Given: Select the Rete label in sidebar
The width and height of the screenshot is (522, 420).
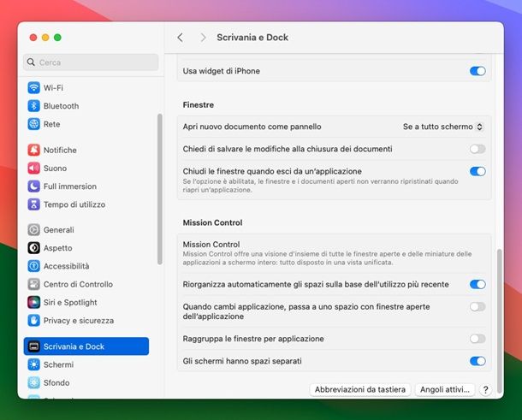Looking at the screenshot, I should pos(52,124).
